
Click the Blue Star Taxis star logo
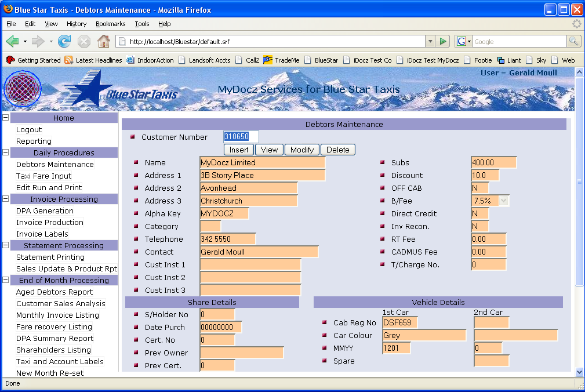coord(119,89)
